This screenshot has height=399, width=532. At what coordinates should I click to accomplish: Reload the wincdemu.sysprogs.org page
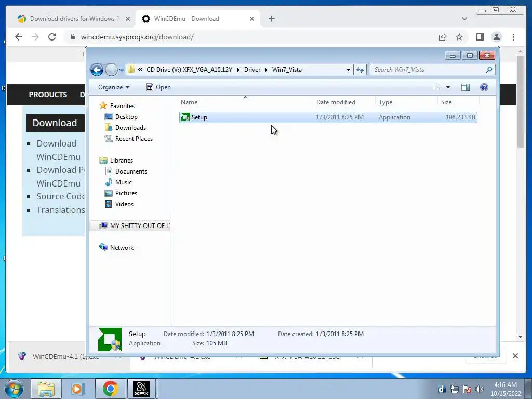[52, 37]
